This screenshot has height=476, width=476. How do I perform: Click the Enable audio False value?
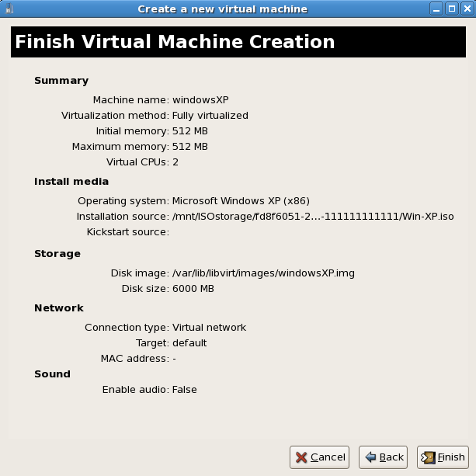(185, 390)
